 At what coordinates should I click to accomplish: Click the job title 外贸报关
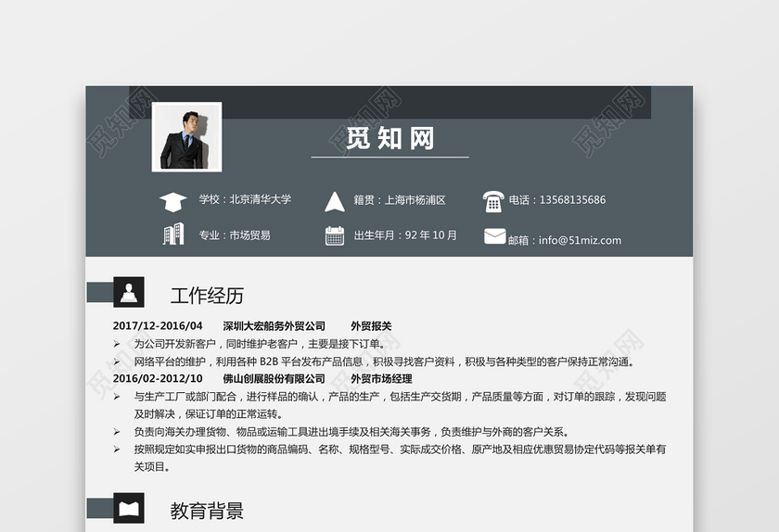[371, 326]
